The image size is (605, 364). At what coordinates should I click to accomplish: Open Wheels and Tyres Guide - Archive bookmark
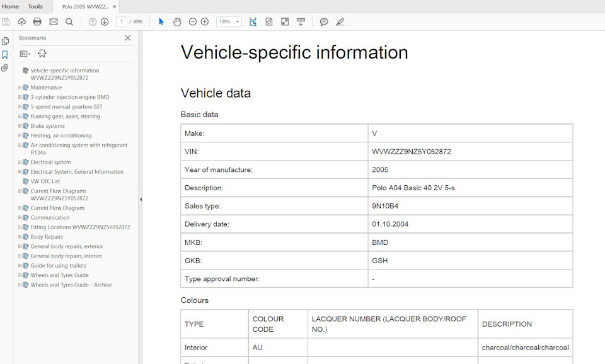[71, 285]
